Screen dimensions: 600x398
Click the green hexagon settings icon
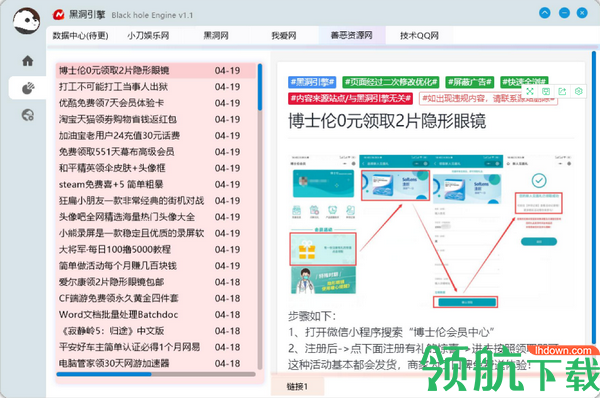[579, 91]
